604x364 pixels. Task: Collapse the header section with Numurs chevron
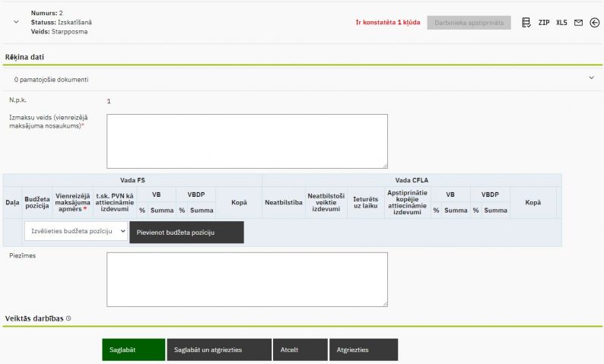pyautogui.click(x=16, y=23)
